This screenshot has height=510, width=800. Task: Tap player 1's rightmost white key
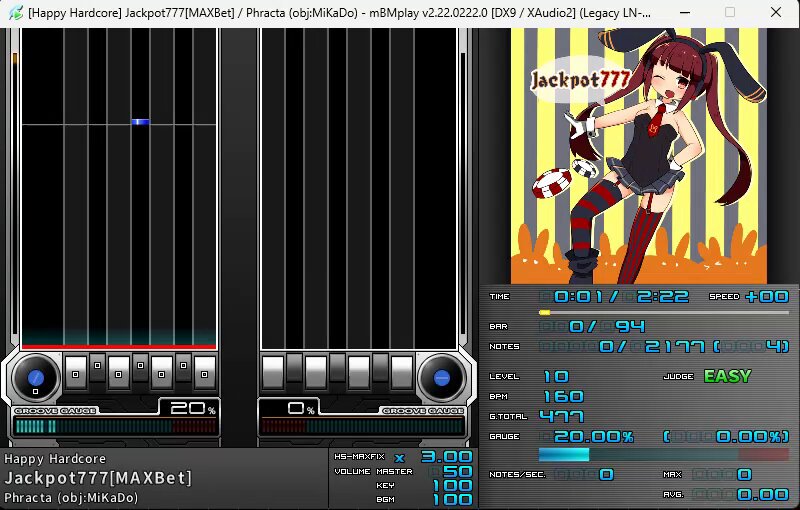[x=205, y=374]
